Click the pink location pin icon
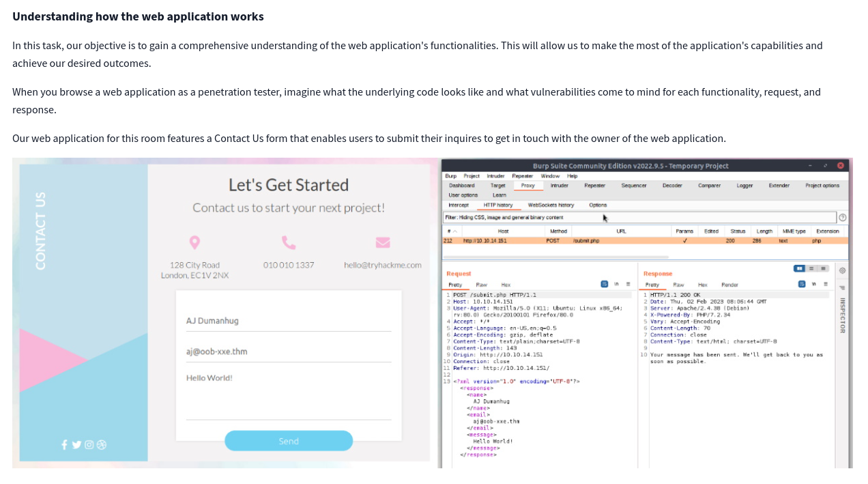Viewport: 868px width, 484px height. (194, 242)
